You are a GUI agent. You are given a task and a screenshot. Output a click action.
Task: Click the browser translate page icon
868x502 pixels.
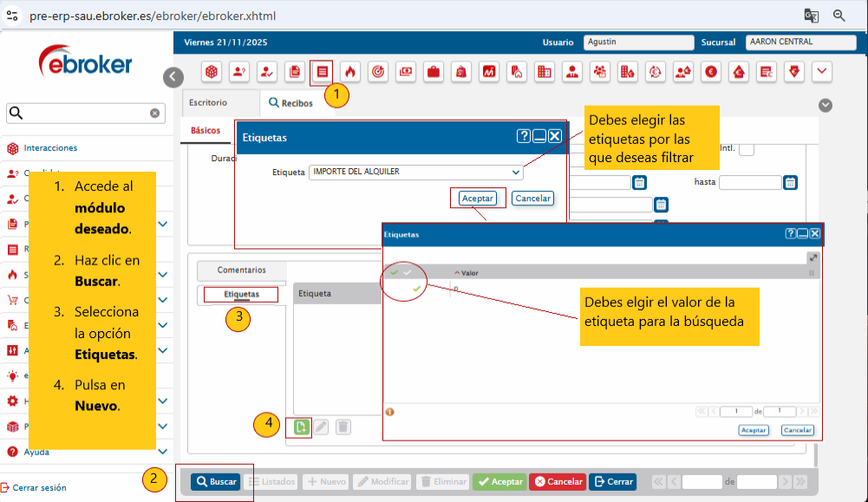(811, 15)
